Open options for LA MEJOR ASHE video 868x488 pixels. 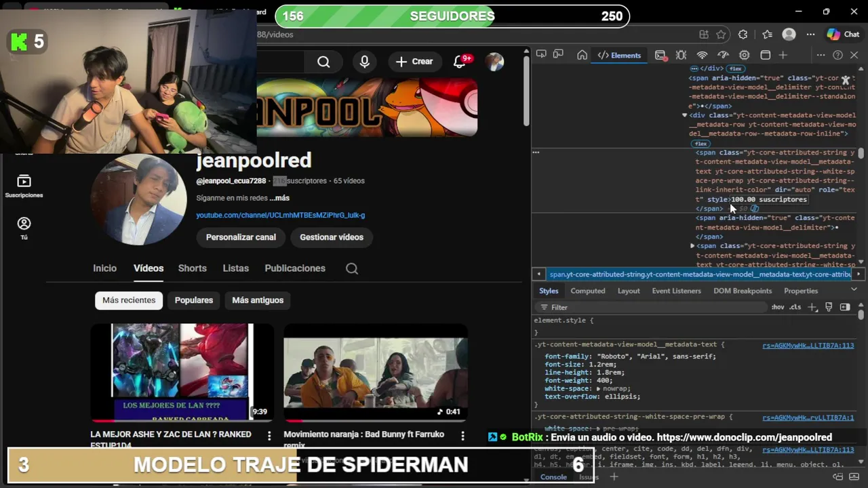tap(269, 436)
